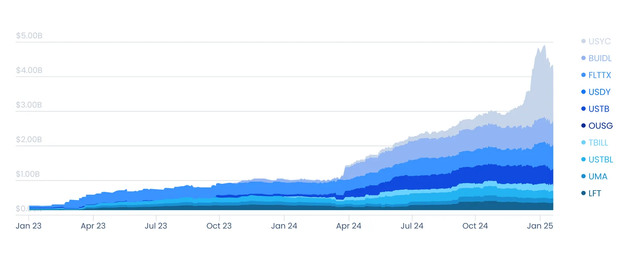Viewport: 644px width, 262px height.
Task: Click the LFT legend color dot
Action: pyautogui.click(x=583, y=193)
